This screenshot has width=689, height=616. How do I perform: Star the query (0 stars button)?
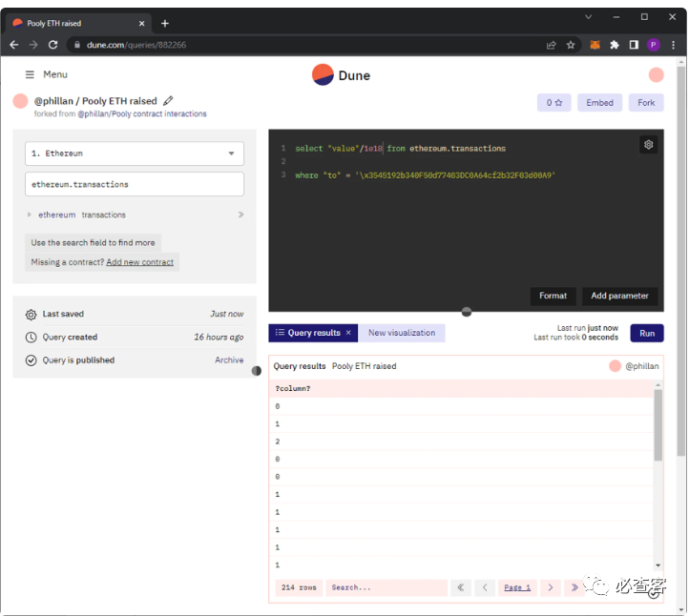point(554,103)
